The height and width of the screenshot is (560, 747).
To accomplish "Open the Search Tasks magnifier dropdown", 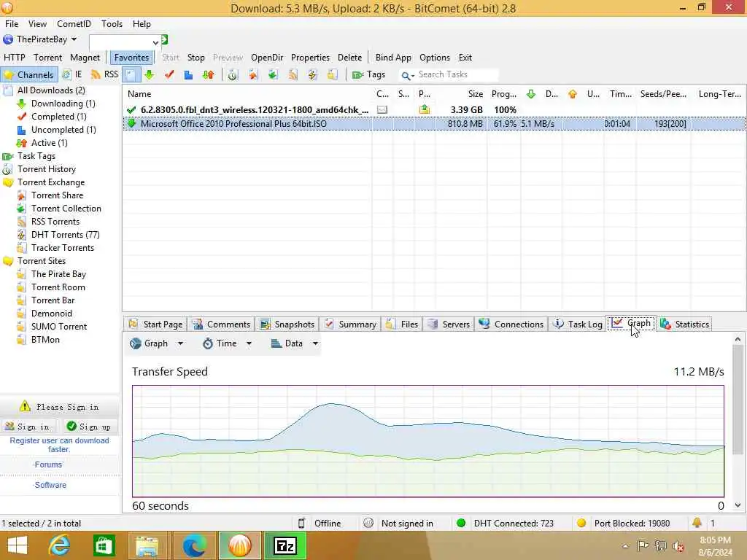I will point(407,75).
